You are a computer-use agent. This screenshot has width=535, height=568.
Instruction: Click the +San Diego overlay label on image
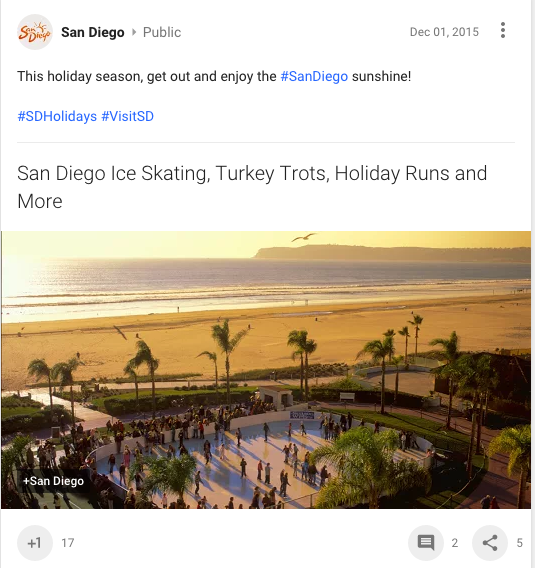pyautogui.click(x=53, y=481)
